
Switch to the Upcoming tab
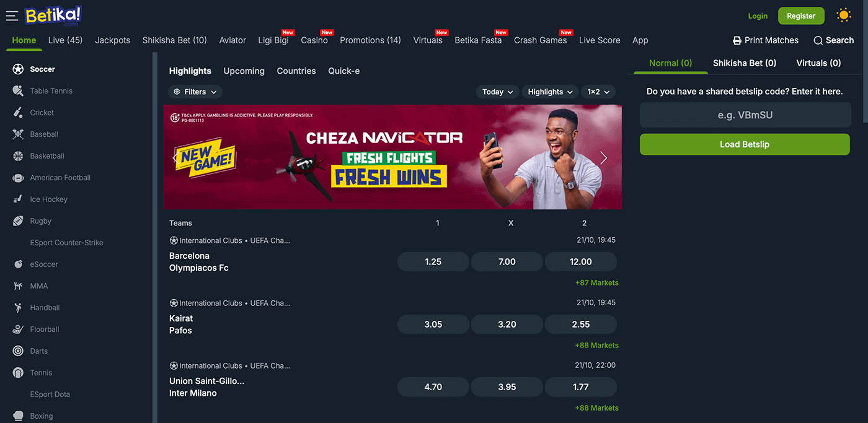pos(244,71)
